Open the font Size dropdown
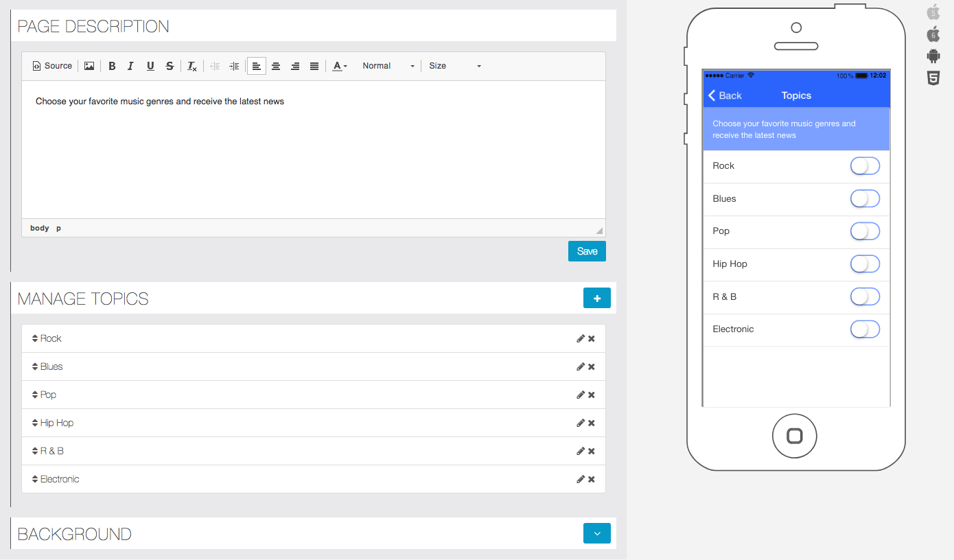The width and height of the screenshot is (954, 560). [454, 66]
